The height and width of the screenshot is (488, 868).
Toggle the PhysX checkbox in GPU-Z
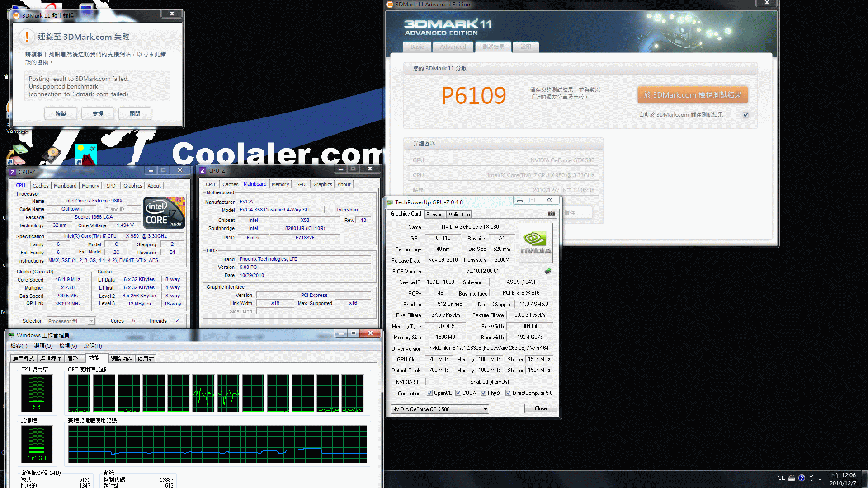pyautogui.click(x=484, y=393)
